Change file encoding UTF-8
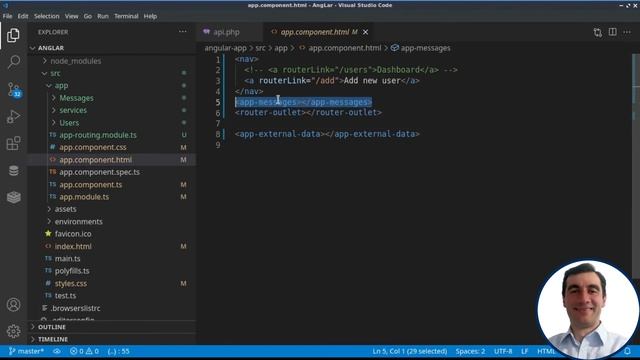 (x=503, y=351)
